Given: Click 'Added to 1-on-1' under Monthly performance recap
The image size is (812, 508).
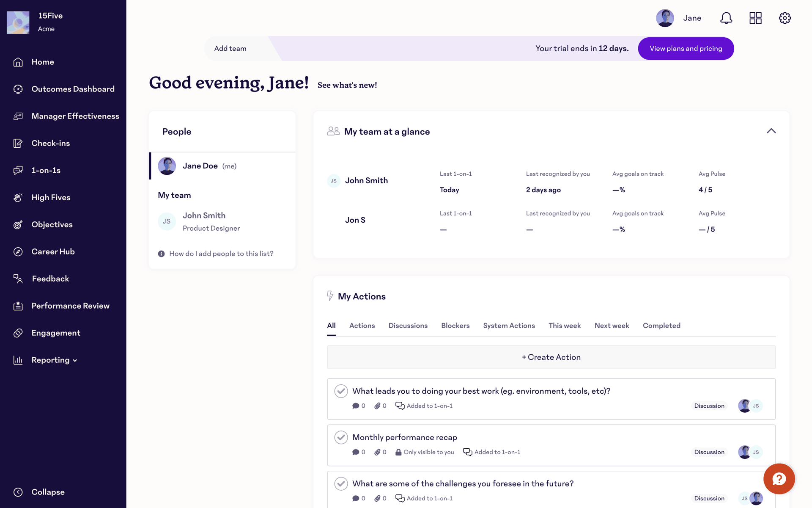Looking at the screenshot, I should coord(491,452).
